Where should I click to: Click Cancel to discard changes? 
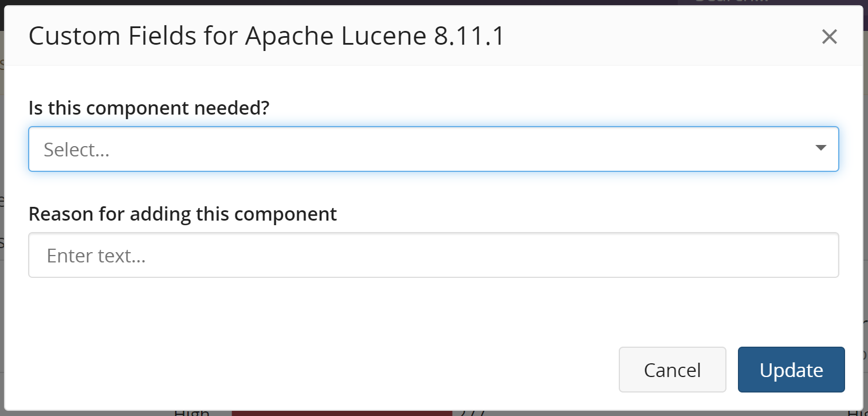click(x=672, y=370)
